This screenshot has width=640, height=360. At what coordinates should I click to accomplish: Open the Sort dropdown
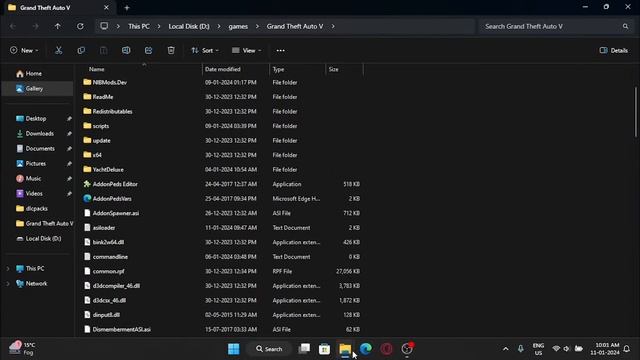point(205,51)
